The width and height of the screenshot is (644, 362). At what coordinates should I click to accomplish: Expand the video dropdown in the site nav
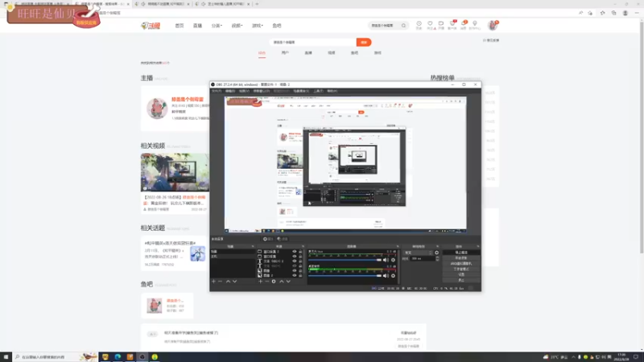coord(237,26)
